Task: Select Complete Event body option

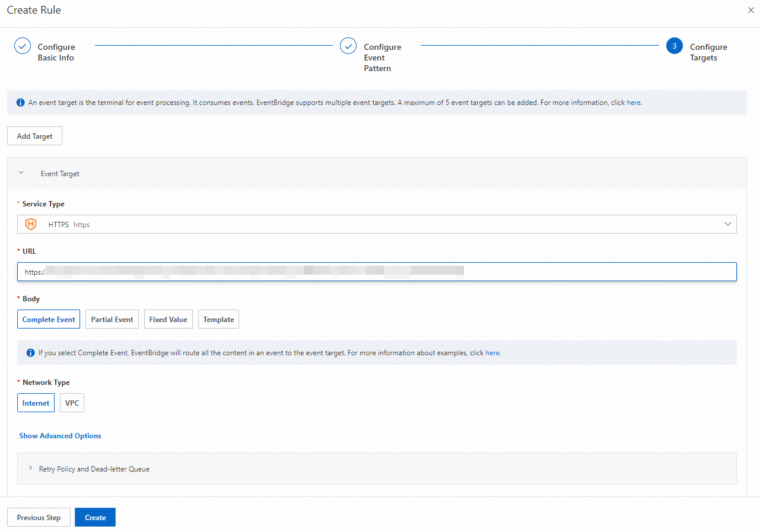Action: pyautogui.click(x=49, y=319)
